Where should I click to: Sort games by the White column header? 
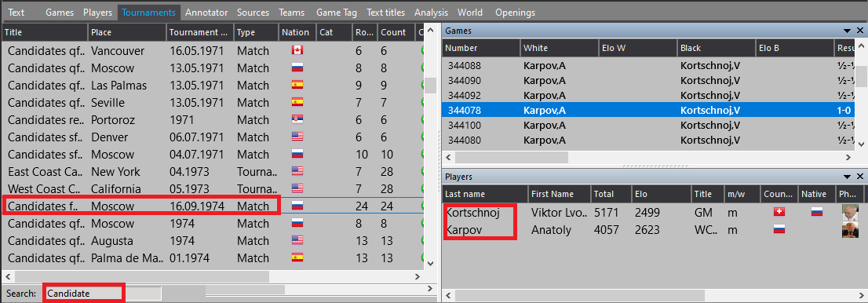pyautogui.click(x=560, y=48)
